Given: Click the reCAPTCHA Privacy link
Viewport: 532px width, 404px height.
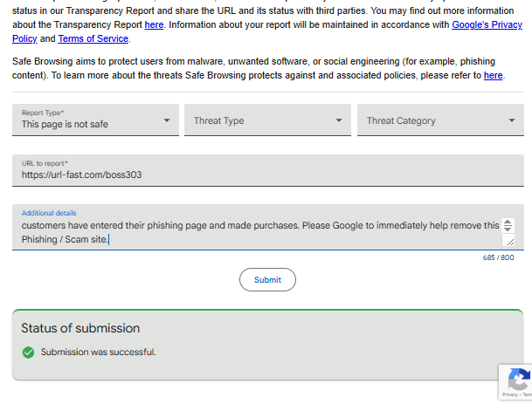Looking at the screenshot, I should (511, 395).
